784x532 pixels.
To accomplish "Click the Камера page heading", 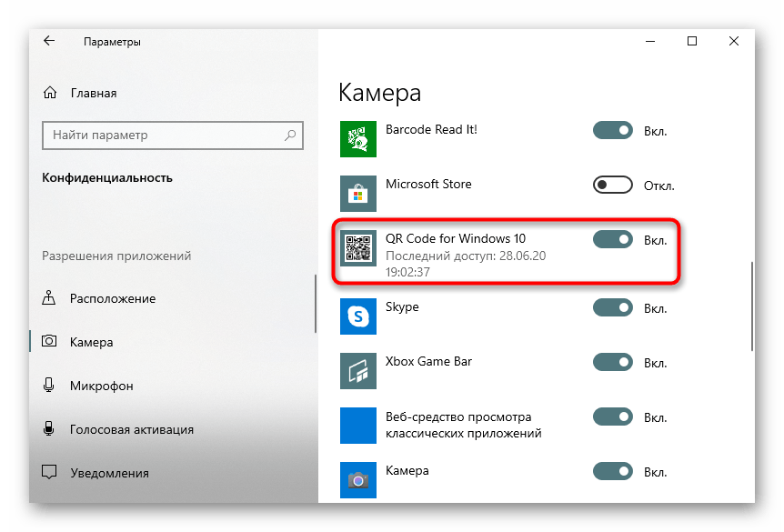I will pos(379,93).
